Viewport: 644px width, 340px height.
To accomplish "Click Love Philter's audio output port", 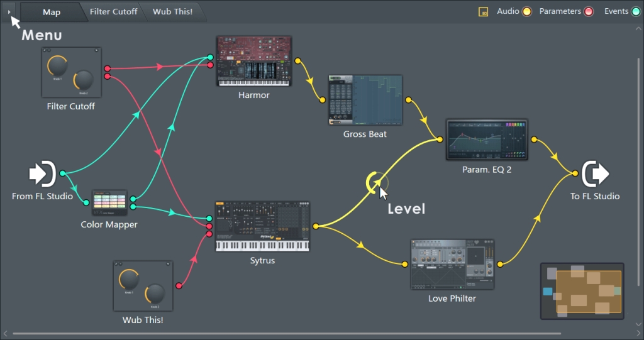I will click(500, 265).
